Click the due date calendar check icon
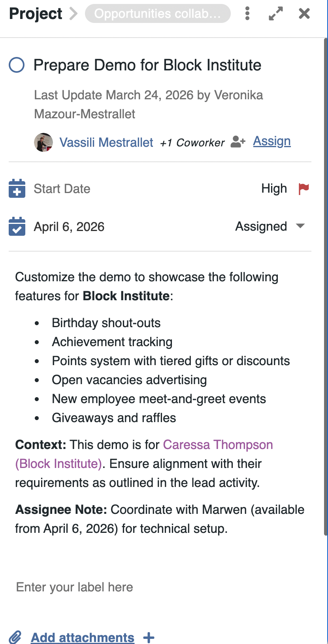The height and width of the screenshot is (644, 328). pos(17,227)
